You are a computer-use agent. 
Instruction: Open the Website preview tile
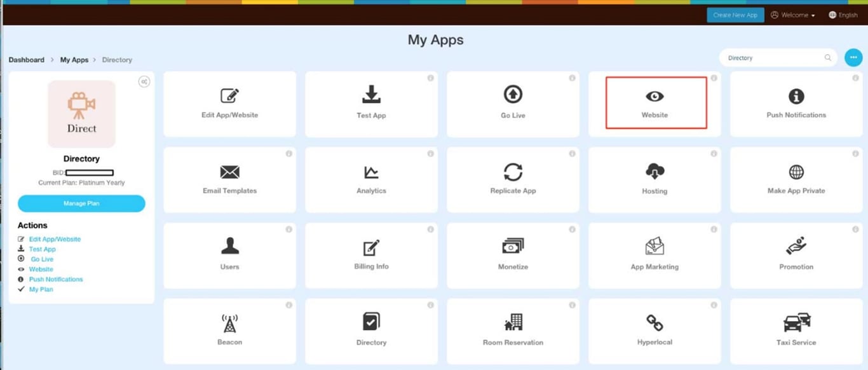tap(654, 103)
